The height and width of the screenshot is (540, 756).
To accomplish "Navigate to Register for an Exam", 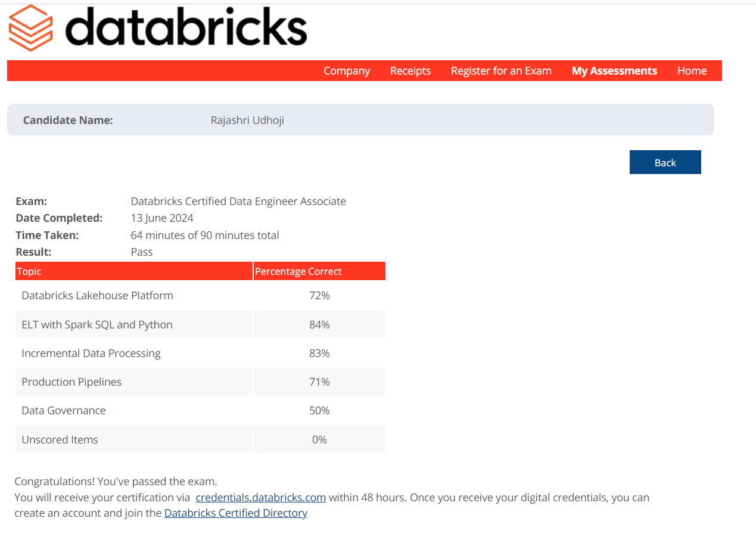I will (500, 70).
